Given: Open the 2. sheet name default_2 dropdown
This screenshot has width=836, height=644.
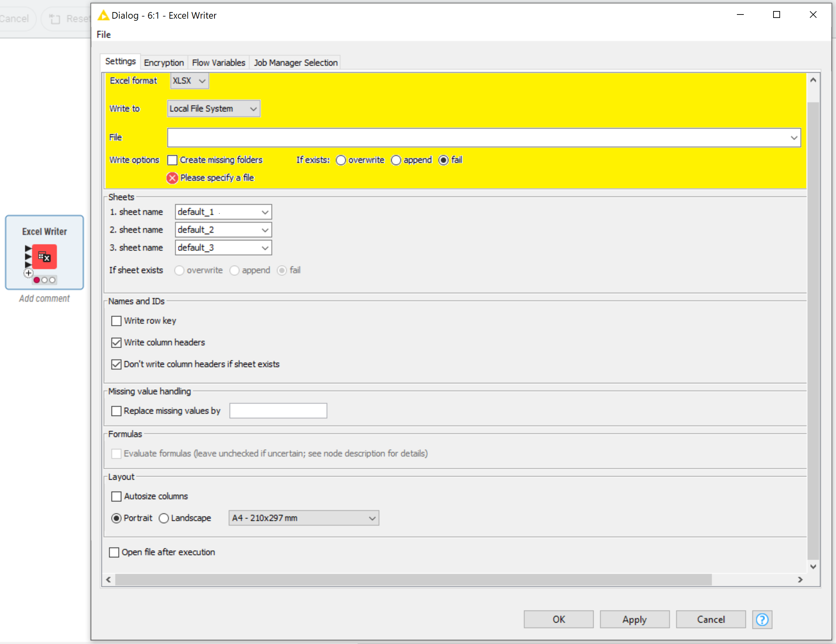Looking at the screenshot, I should [x=223, y=230].
